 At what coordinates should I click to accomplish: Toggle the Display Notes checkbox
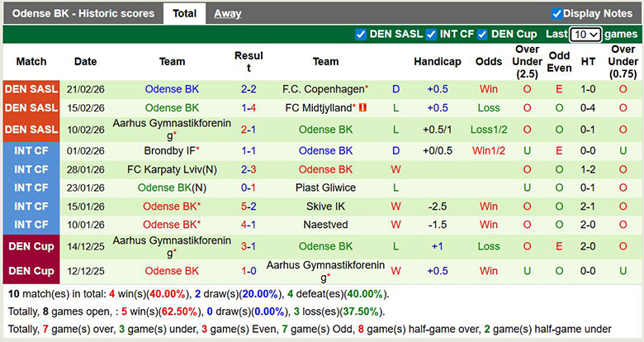pyautogui.click(x=556, y=13)
